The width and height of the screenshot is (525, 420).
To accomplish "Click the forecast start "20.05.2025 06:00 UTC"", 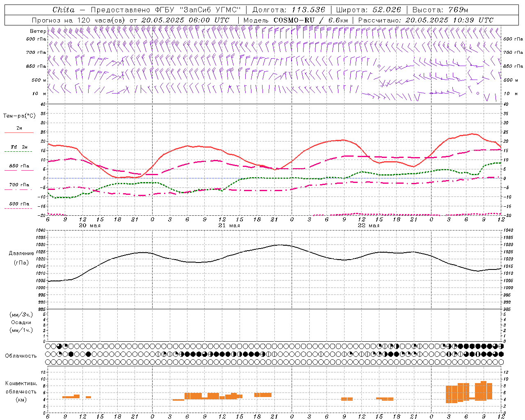I will pyautogui.click(x=185, y=20).
